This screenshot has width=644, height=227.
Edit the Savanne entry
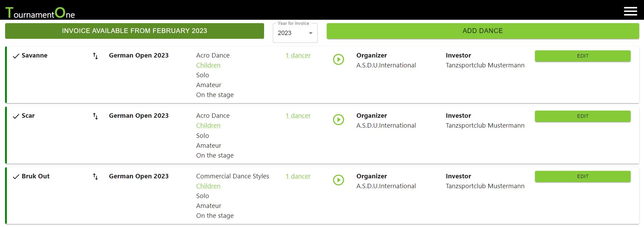(583, 56)
